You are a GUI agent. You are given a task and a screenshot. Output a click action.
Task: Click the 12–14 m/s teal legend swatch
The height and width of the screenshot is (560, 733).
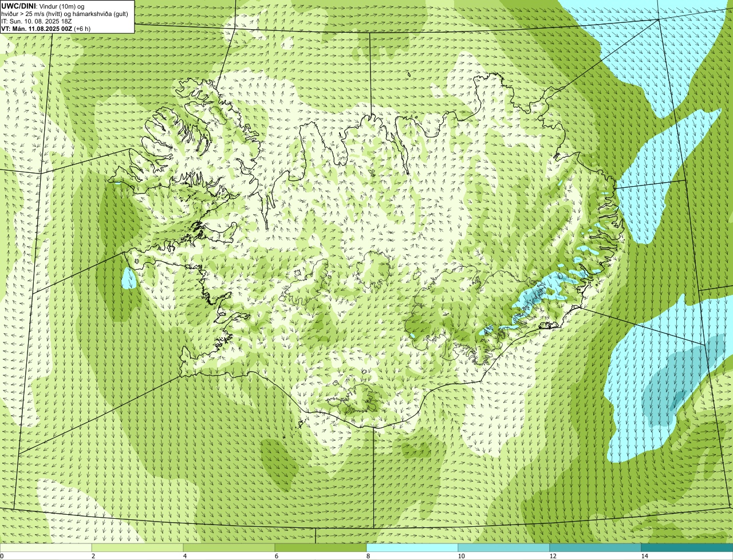596,547
